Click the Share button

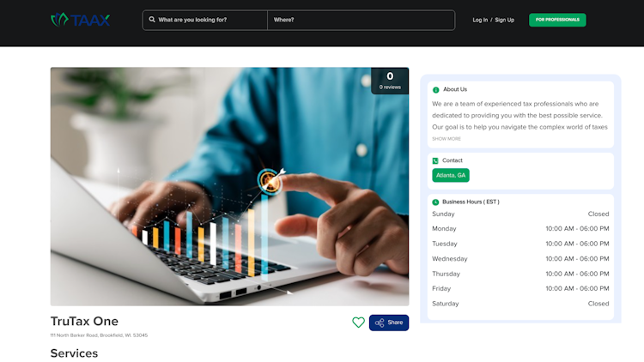tap(388, 323)
